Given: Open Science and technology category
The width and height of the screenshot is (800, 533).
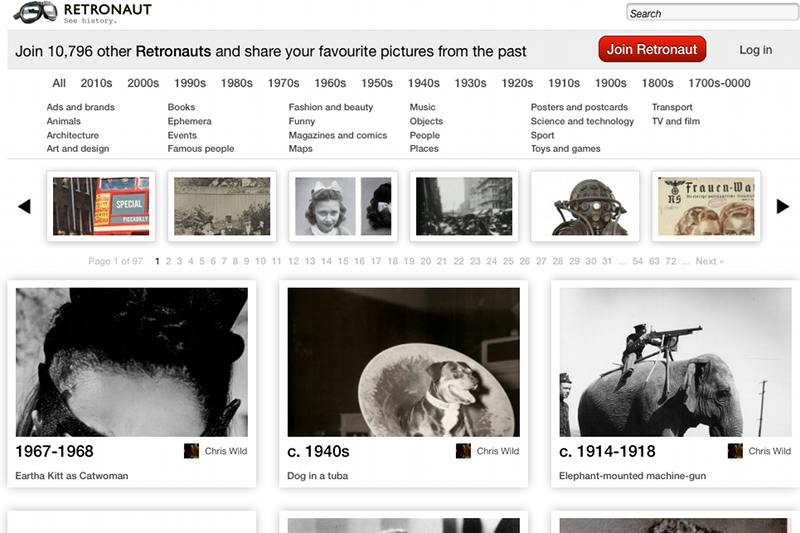Looking at the screenshot, I should click(x=582, y=121).
